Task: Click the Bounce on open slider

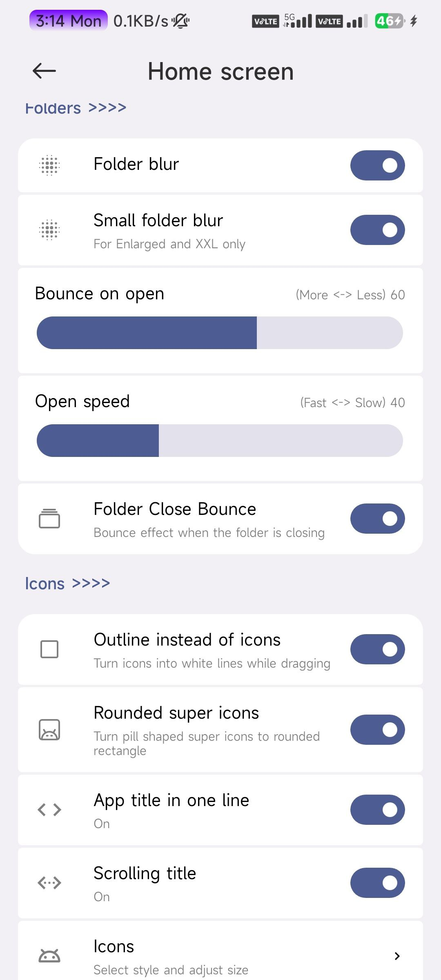Action: pos(220,333)
